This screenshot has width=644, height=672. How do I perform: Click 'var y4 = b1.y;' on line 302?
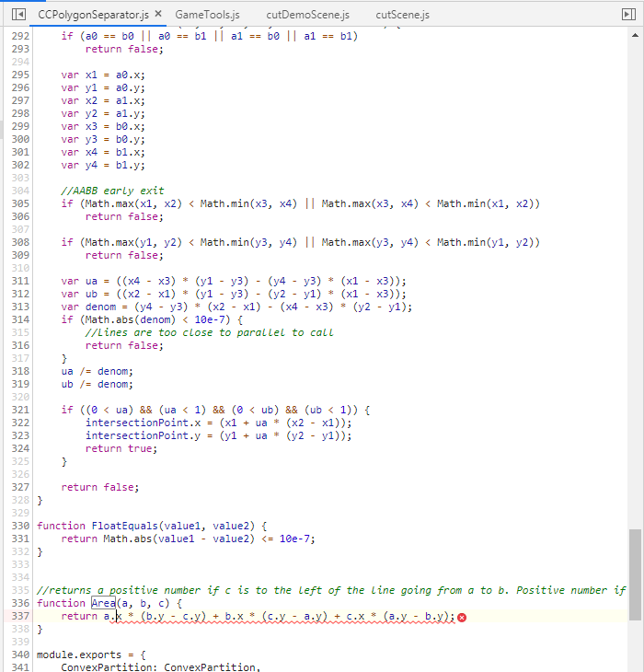[103, 165]
